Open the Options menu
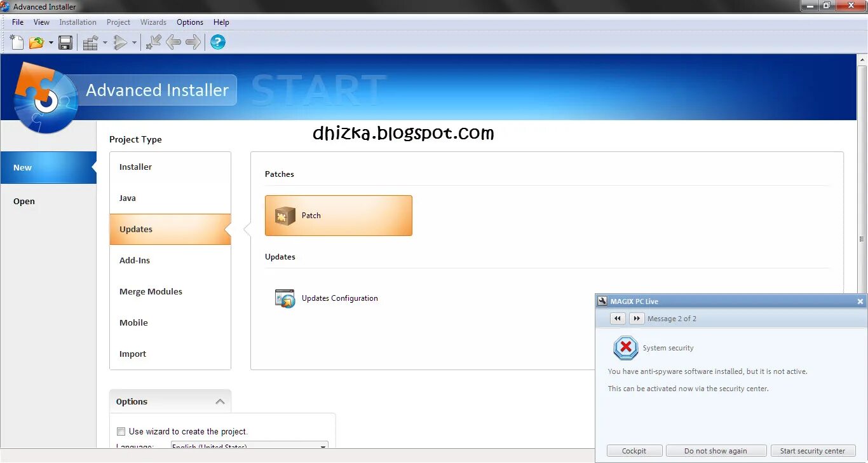868x463 pixels. [x=190, y=22]
